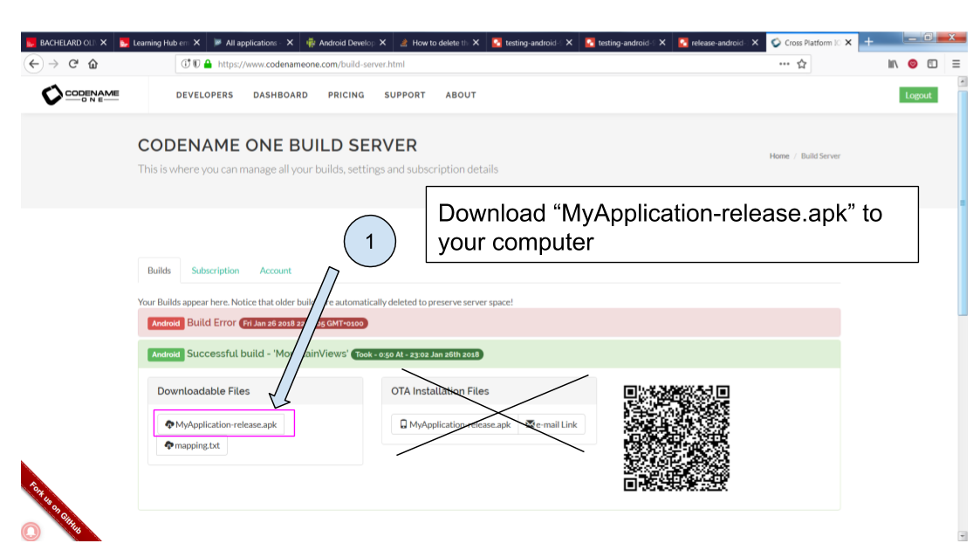Click the green Logout button

[918, 95]
